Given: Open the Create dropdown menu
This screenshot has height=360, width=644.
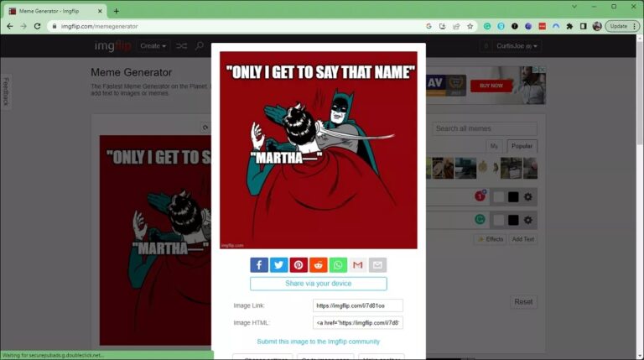Looking at the screenshot, I should 153,46.
